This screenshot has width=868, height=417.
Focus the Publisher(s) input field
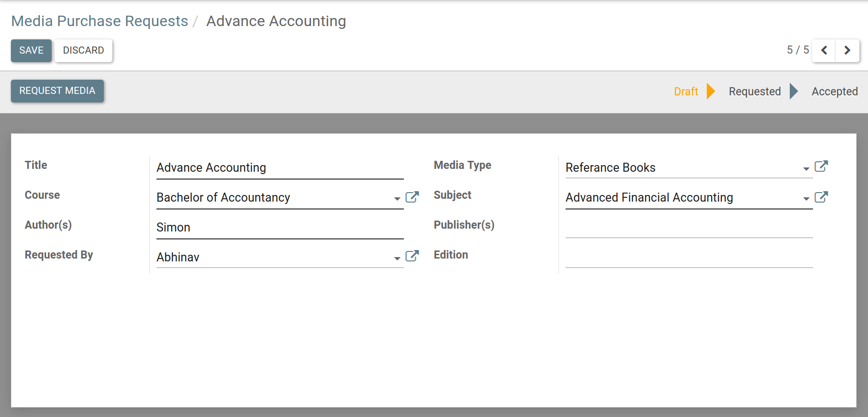(689, 227)
